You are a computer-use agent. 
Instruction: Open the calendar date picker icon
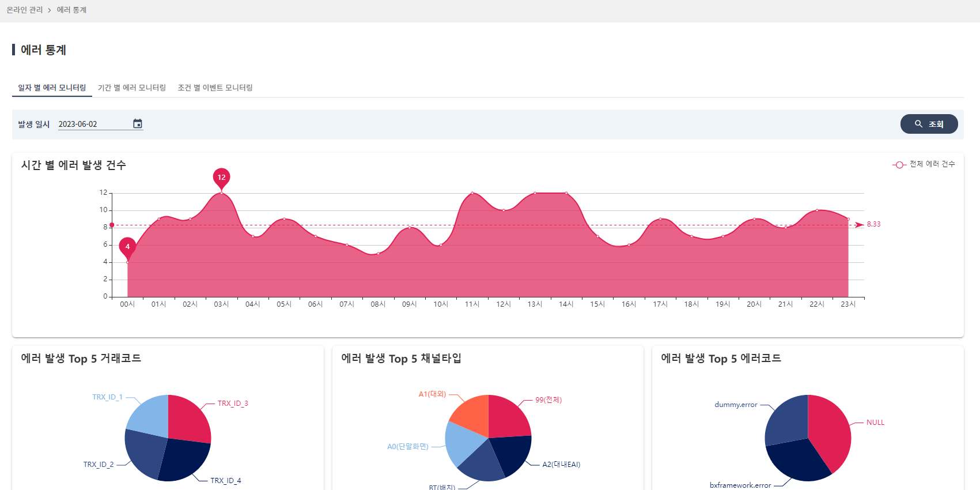[138, 124]
